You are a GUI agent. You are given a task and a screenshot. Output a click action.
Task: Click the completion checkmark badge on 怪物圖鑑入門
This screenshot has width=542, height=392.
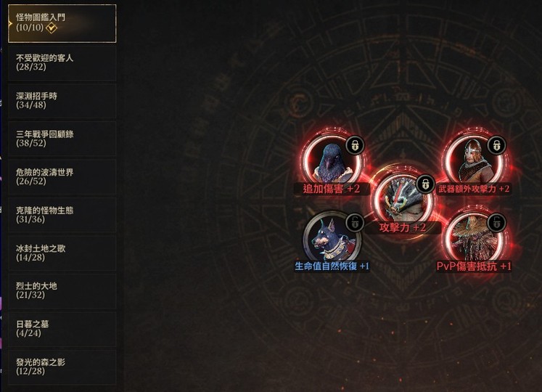click(x=52, y=28)
